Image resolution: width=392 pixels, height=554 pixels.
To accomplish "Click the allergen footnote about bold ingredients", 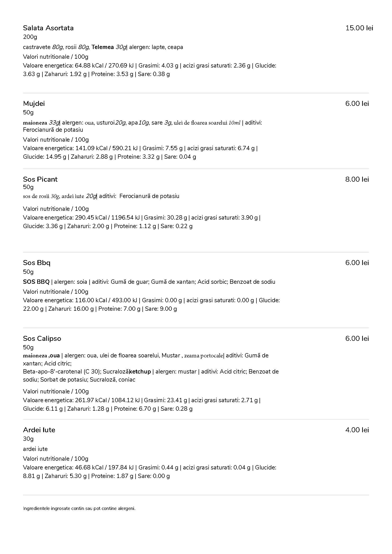I will 79,509.
